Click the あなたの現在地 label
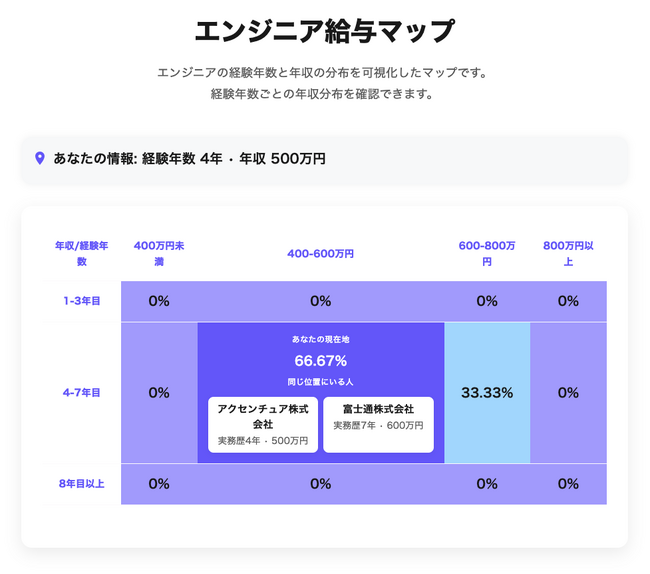The width and height of the screenshot is (650, 574). [320, 339]
